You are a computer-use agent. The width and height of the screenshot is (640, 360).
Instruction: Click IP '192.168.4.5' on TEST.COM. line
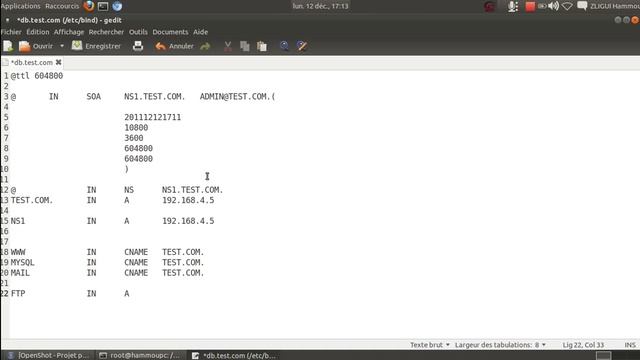[x=188, y=200]
